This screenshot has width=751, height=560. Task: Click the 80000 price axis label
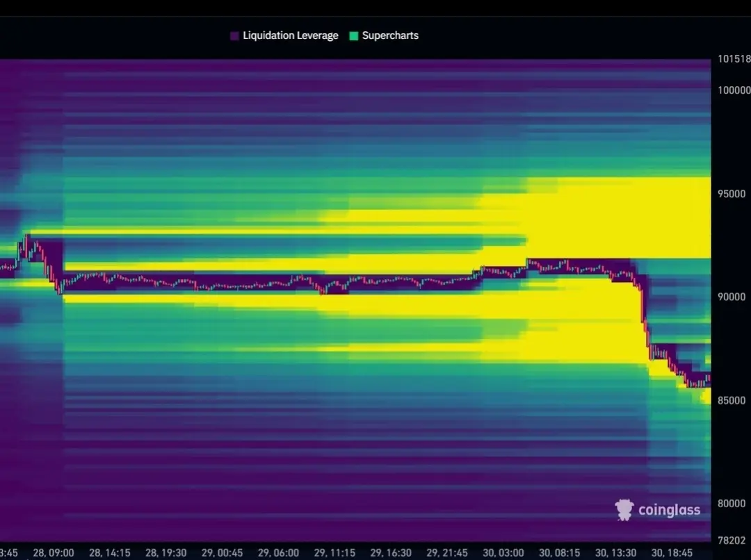(x=732, y=504)
